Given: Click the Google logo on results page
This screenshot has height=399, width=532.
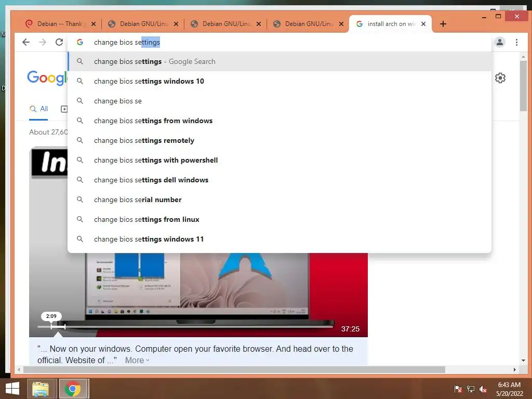Looking at the screenshot, I should coord(47,78).
